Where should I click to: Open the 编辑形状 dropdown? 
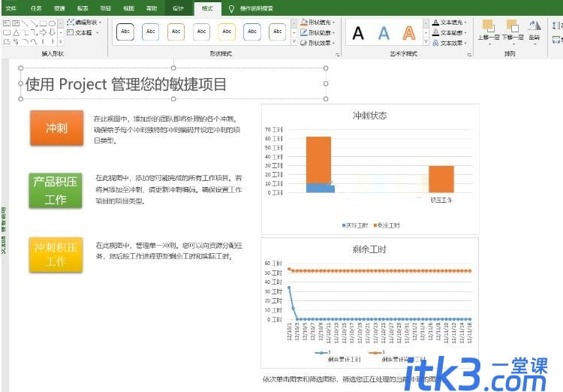point(84,23)
